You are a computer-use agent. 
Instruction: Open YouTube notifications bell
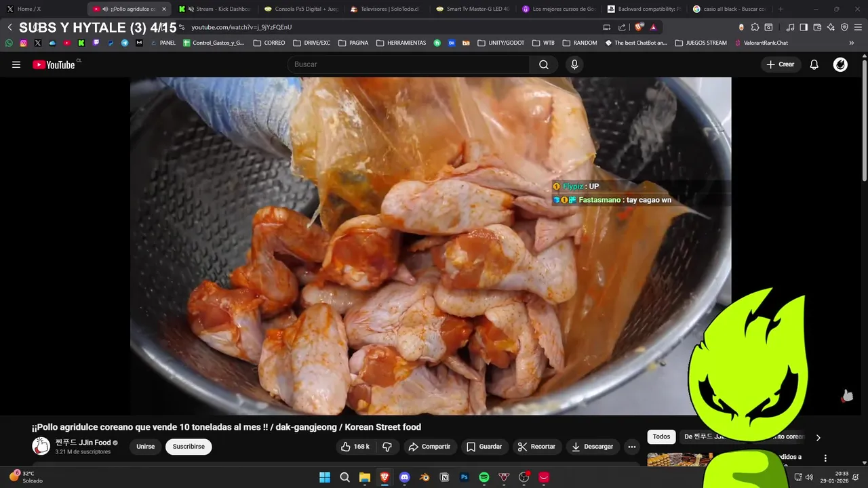(814, 64)
